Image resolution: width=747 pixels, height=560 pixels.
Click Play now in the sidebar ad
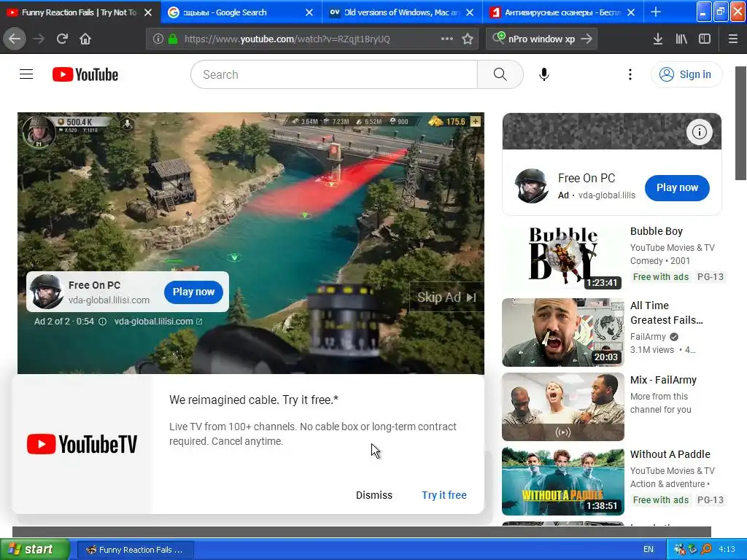click(x=677, y=187)
